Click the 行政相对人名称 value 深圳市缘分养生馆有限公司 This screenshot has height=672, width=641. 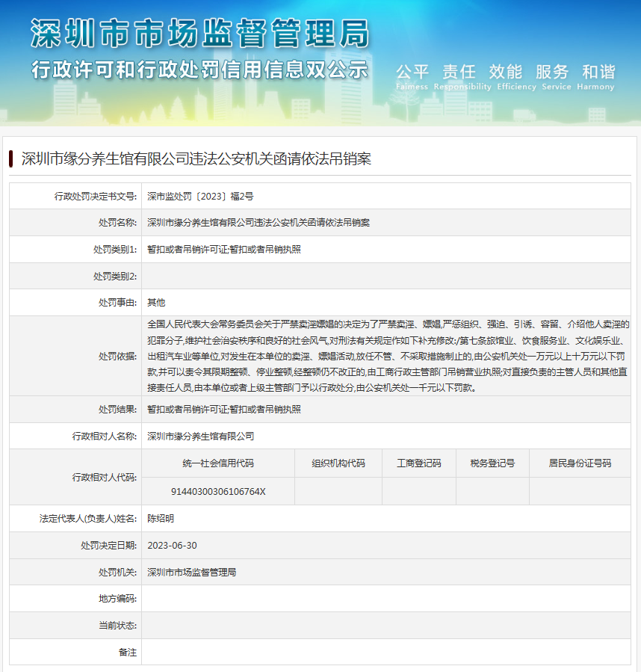200,437
